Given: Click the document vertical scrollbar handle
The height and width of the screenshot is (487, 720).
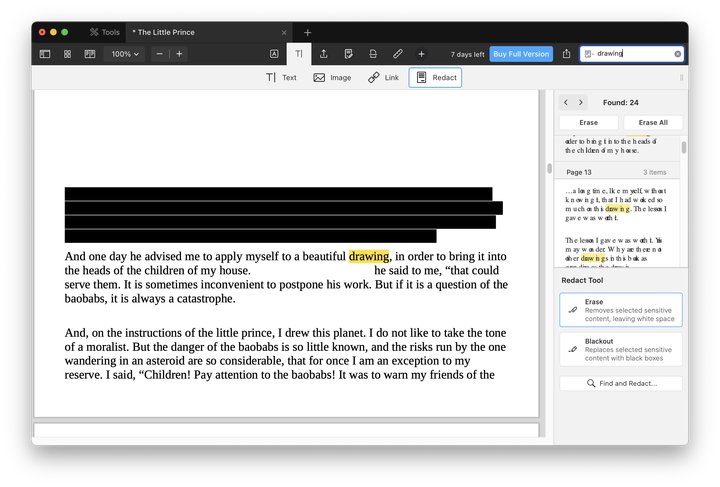Looking at the screenshot, I should pyautogui.click(x=549, y=168).
